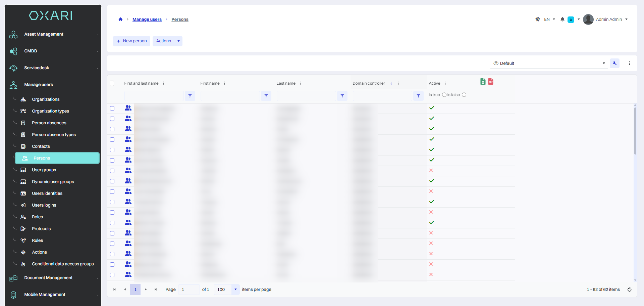This screenshot has width=644, height=306.
Task: Open the theme settings sun icon
Action: [537, 19]
